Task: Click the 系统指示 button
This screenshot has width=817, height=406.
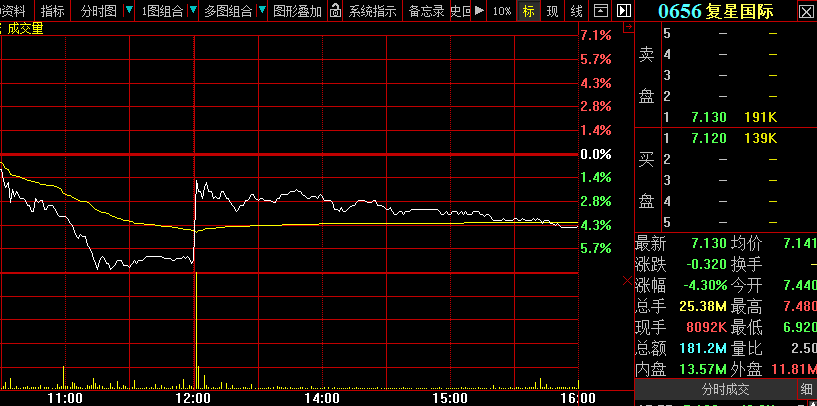Action: tap(372, 11)
